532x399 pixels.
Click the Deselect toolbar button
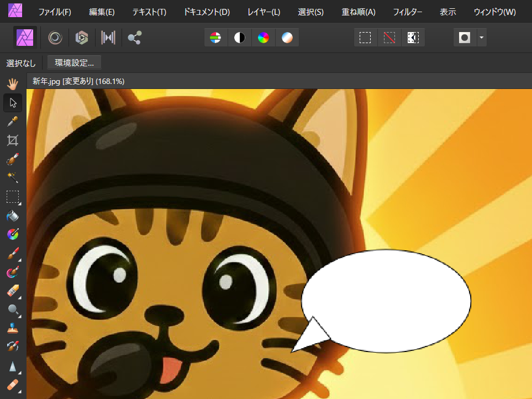389,38
